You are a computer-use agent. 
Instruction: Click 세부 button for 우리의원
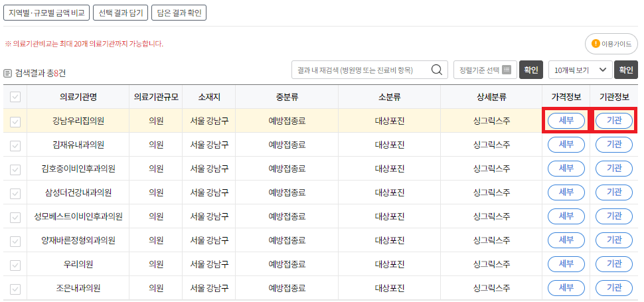[566, 265]
